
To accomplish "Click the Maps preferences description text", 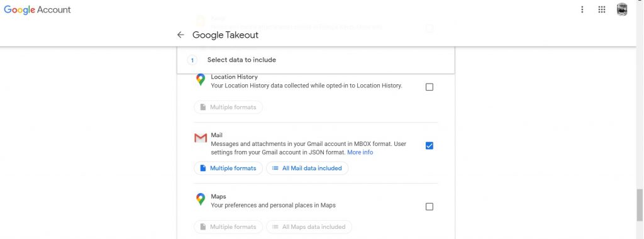I will coord(273,205).
